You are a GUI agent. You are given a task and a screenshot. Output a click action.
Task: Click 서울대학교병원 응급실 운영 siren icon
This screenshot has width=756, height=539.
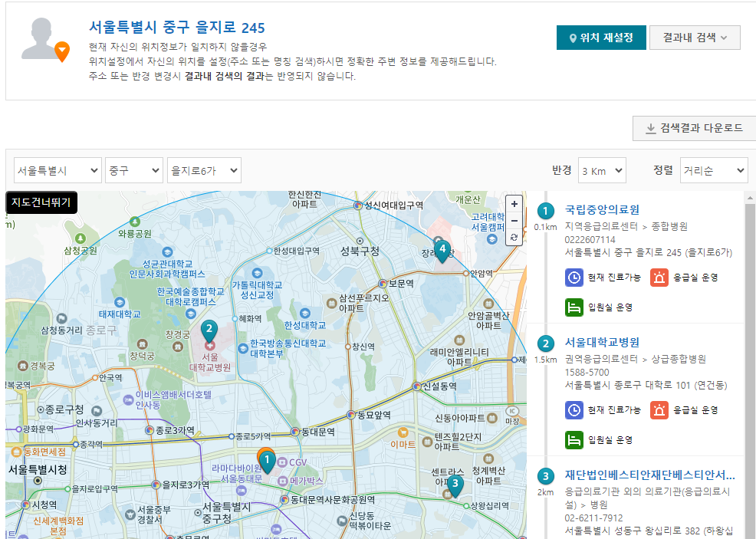click(x=659, y=410)
